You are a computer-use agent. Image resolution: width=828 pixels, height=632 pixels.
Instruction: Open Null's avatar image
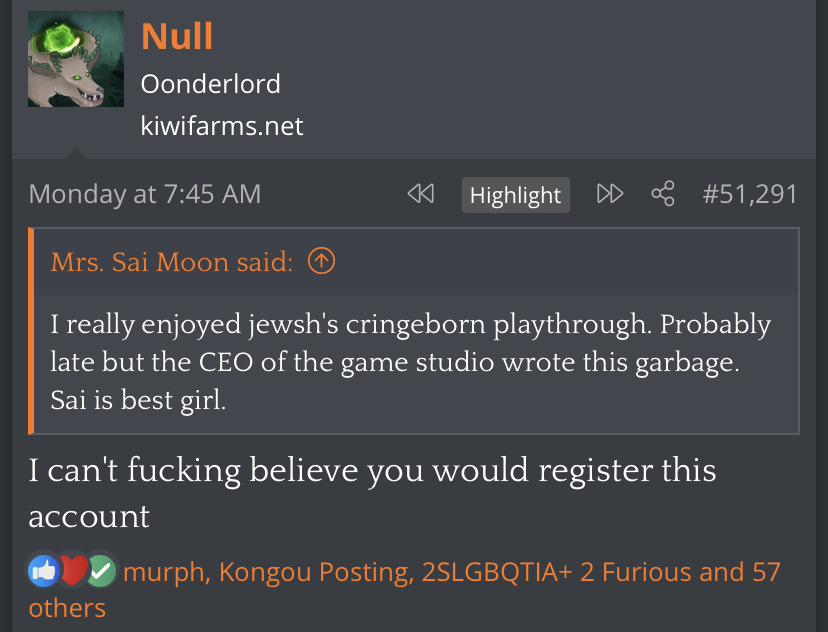76,59
